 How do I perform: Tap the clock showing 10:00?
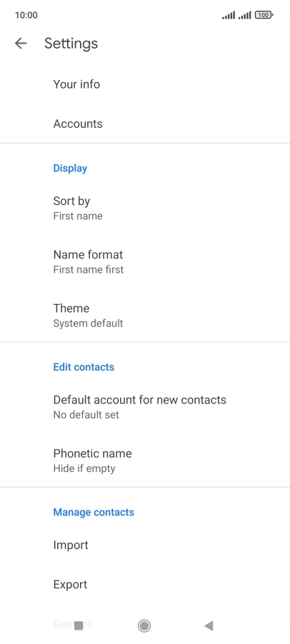pyautogui.click(x=26, y=15)
